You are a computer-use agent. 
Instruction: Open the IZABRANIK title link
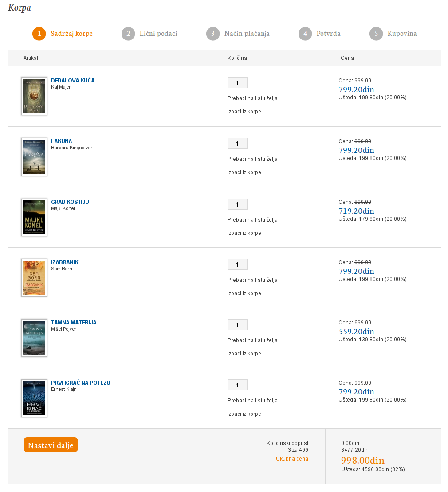click(65, 262)
